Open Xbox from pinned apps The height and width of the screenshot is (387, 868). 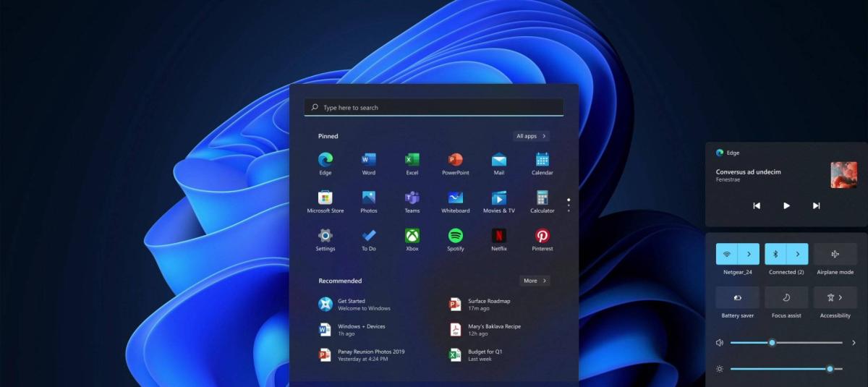pyautogui.click(x=412, y=236)
